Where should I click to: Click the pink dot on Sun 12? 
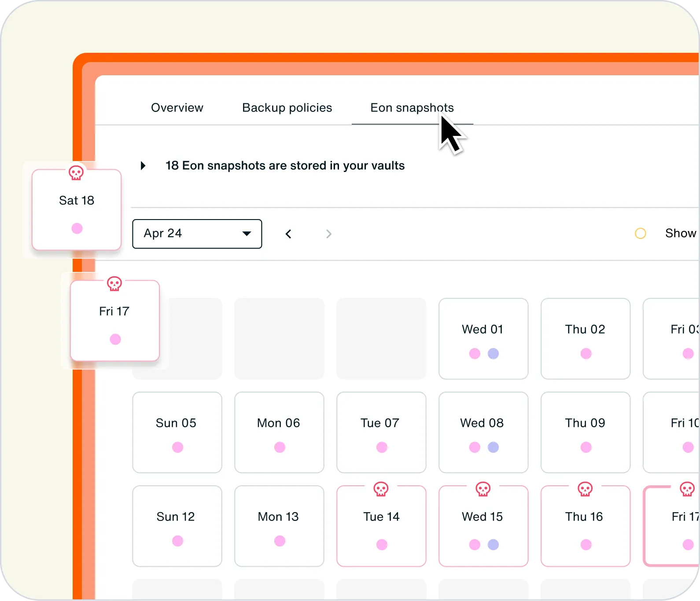(177, 541)
